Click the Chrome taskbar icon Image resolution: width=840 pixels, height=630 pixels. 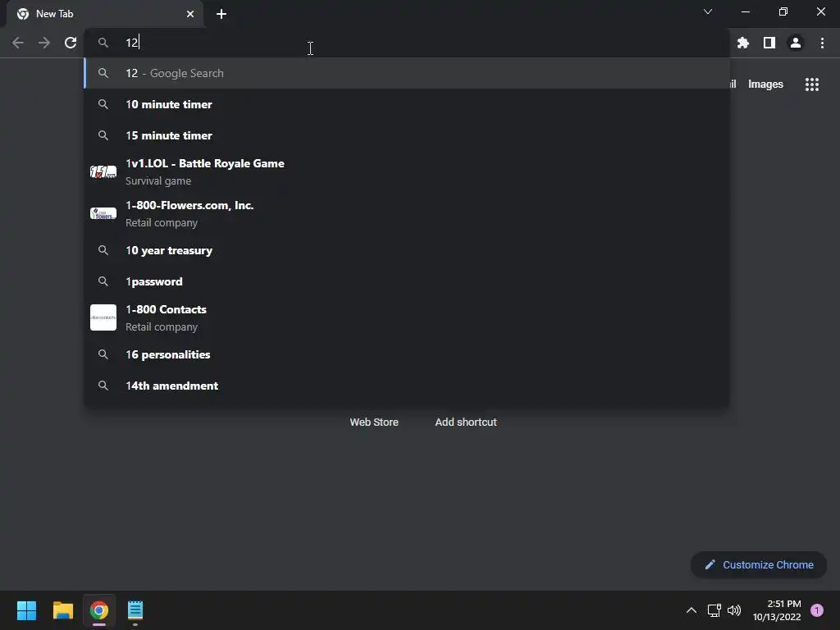pos(99,610)
